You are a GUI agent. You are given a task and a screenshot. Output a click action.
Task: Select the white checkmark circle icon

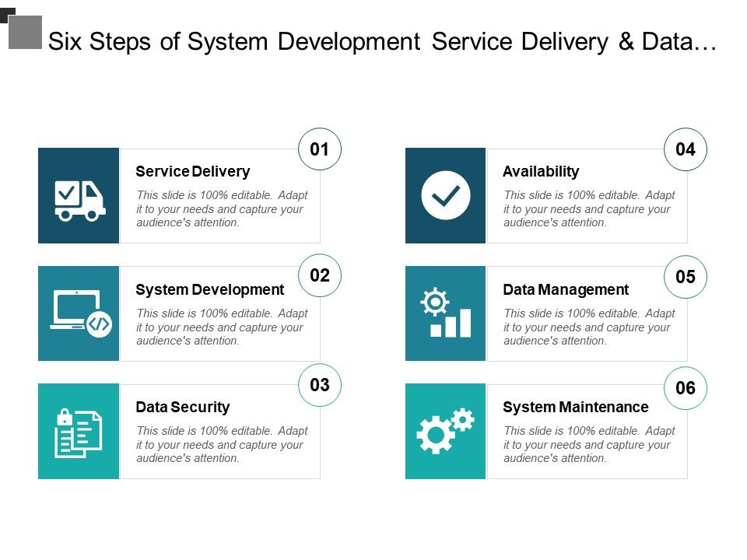coord(445,195)
